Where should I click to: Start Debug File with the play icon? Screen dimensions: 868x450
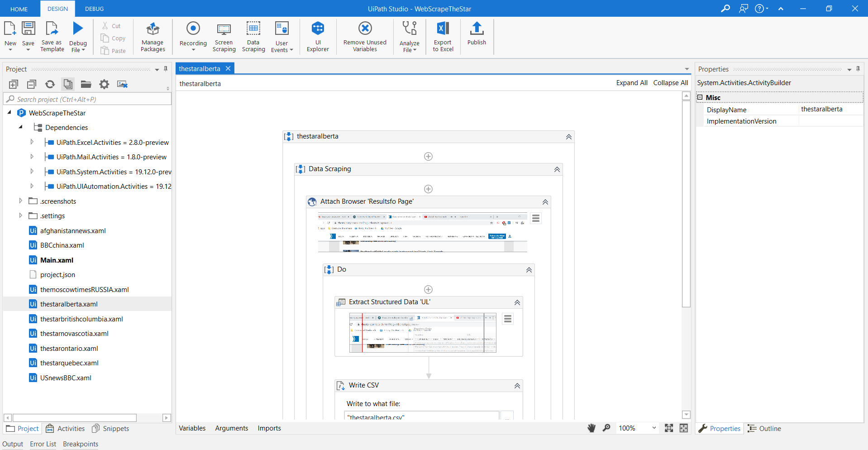point(78,29)
